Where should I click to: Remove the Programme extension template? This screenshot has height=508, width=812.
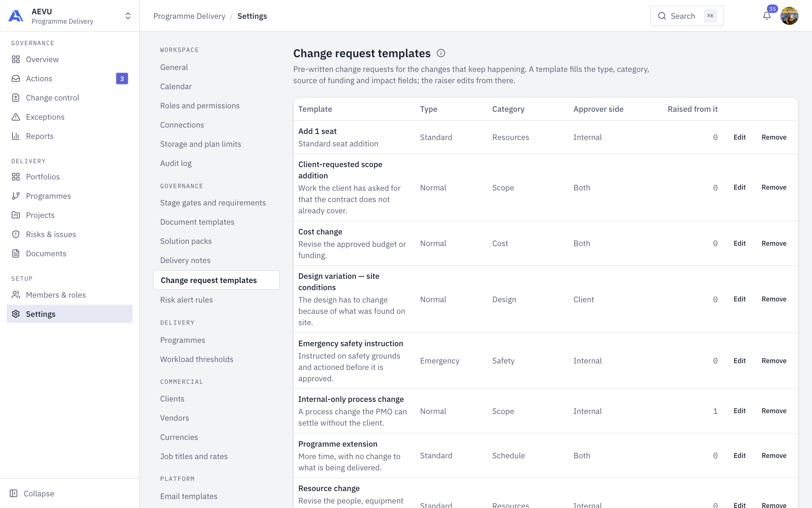click(774, 456)
